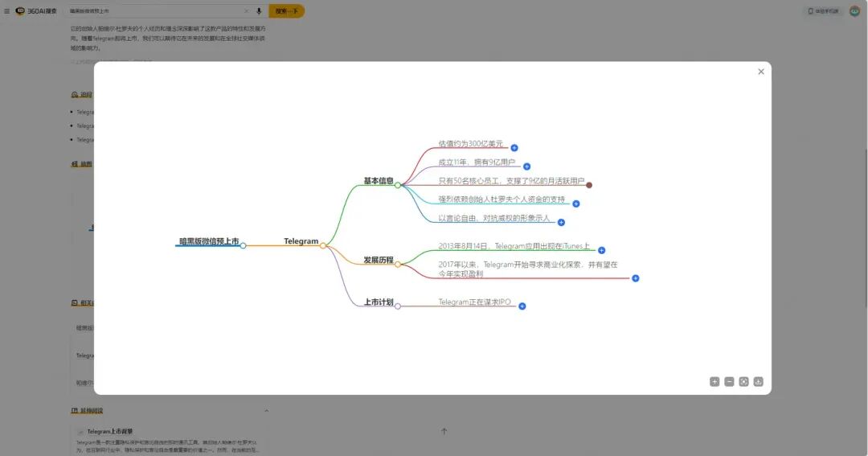Collapse root node 暗黑版微信预上市 circle
Image resolution: width=868 pixels, height=456 pixels.
(x=243, y=245)
